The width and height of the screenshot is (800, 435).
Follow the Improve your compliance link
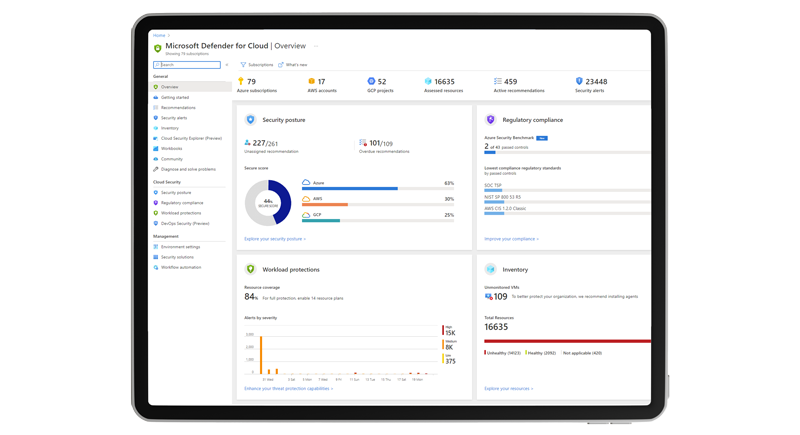coord(511,239)
